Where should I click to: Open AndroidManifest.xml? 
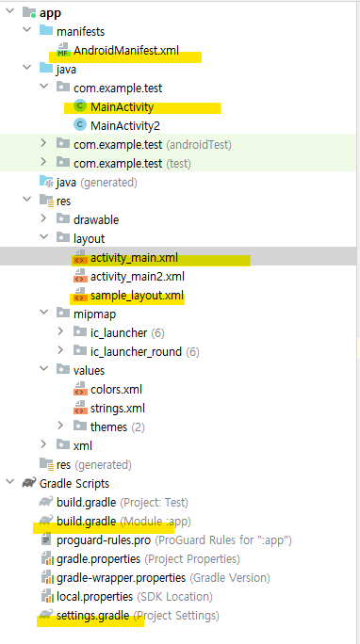(x=126, y=51)
